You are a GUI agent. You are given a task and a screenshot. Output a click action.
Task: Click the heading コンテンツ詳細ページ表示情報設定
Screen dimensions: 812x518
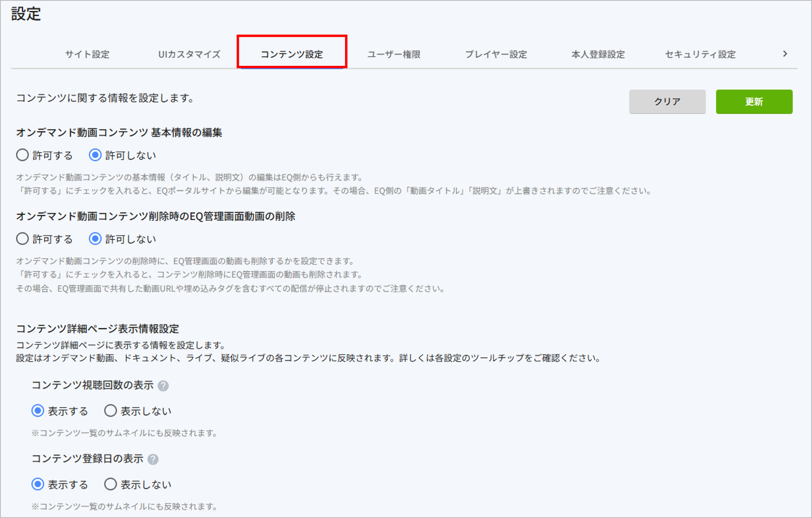(x=97, y=329)
